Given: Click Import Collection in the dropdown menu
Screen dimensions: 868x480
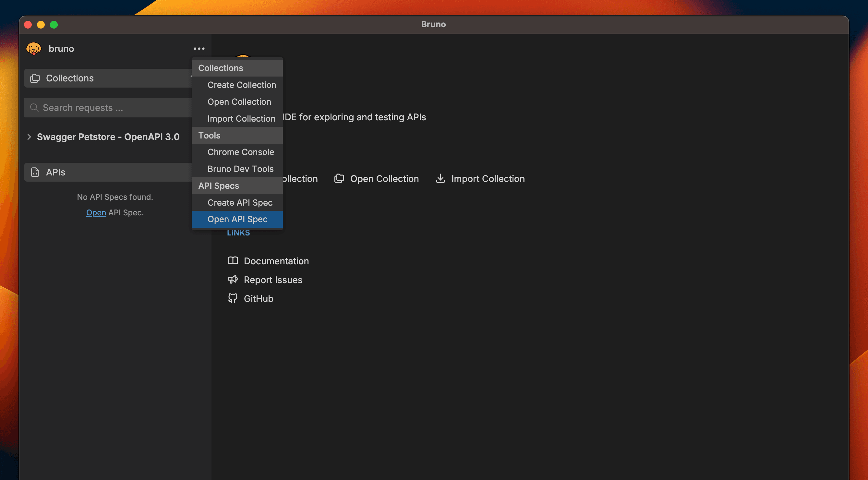Looking at the screenshot, I should (241, 119).
